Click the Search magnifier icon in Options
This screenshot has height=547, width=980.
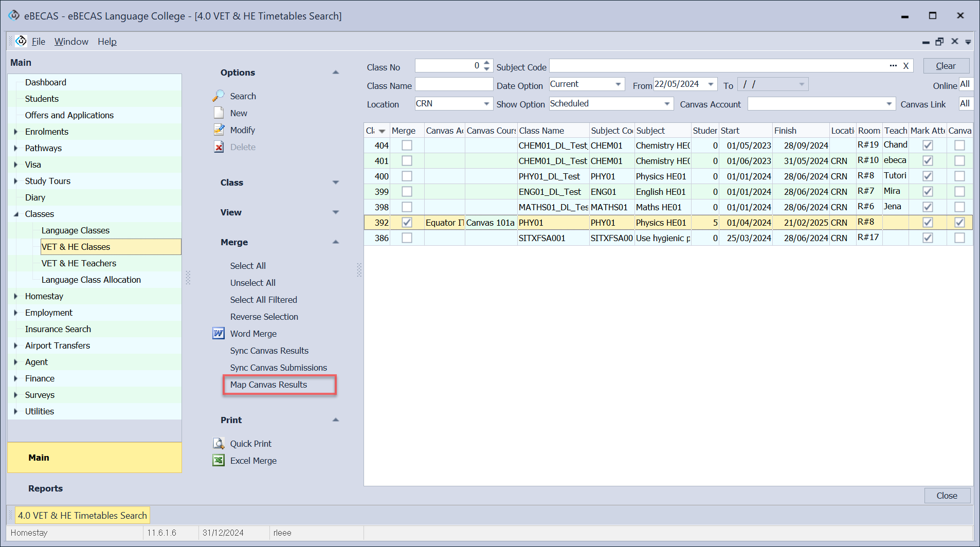point(219,96)
